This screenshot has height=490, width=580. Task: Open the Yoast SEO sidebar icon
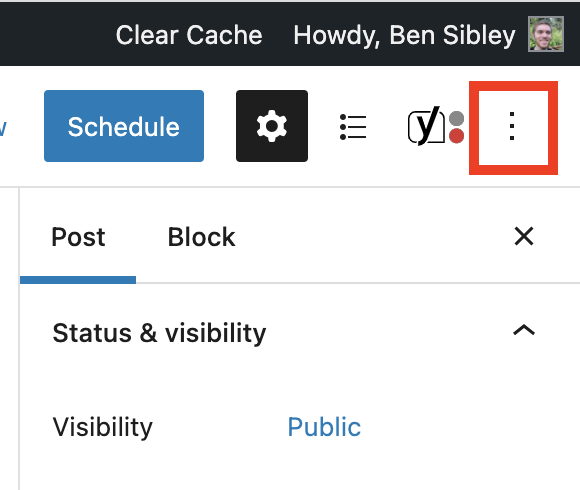436,126
